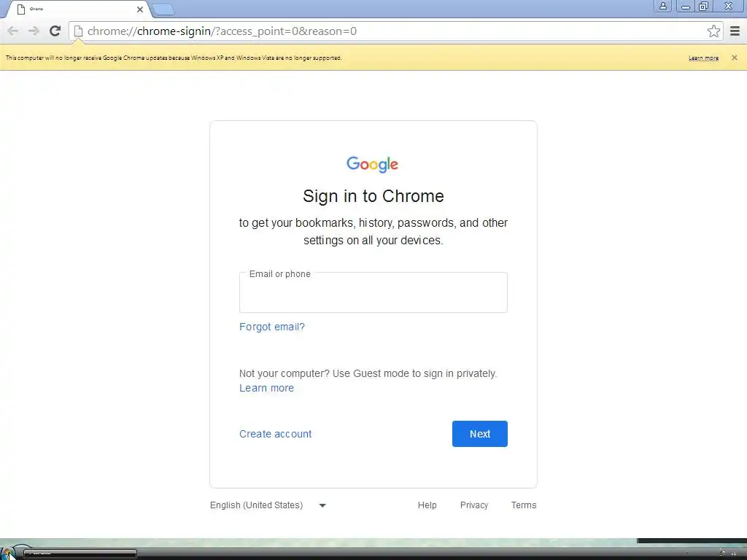747x560 pixels.
Task: Focus the address bar URL field
Action: pyautogui.click(x=395, y=31)
